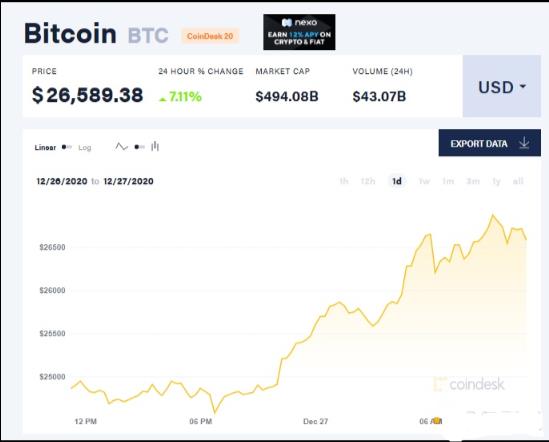The image size is (549, 442).
Task: Select Linear scale option
Action: 45,147
